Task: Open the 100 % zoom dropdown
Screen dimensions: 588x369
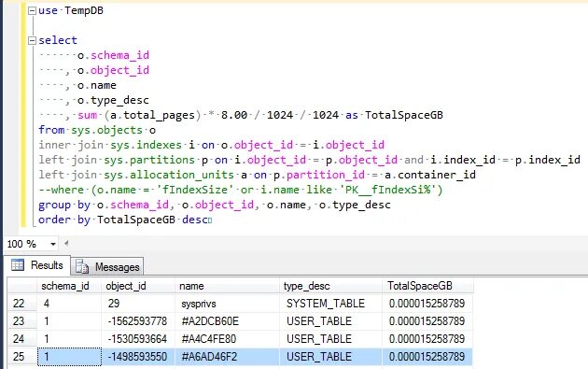Action: click(x=53, y=244)
